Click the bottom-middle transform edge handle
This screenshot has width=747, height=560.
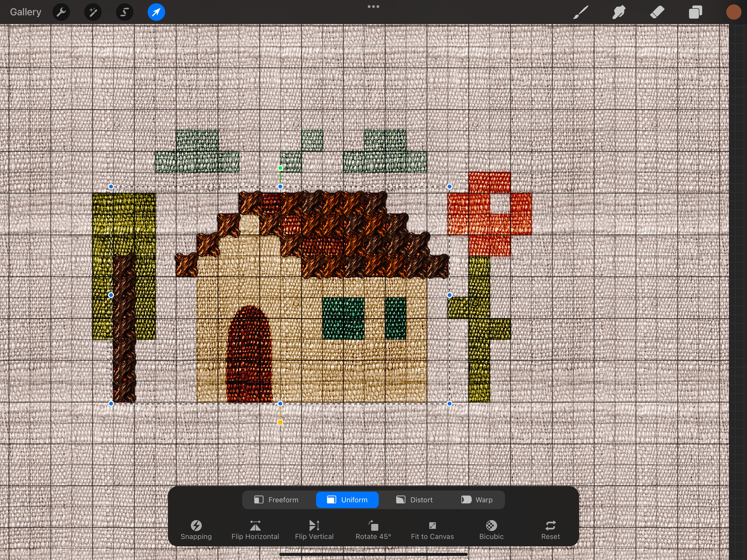[x=280, y=404]
